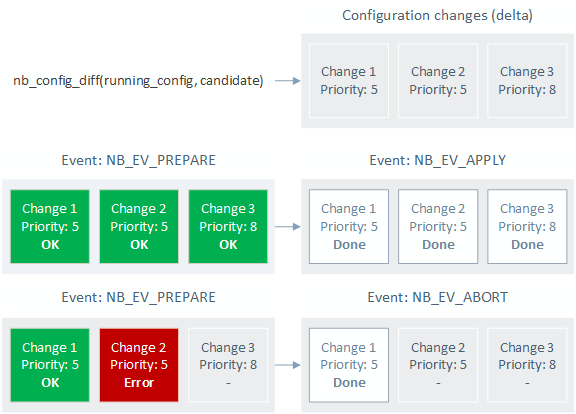Click the nb_config_diff(running_config, candidate) text

(138, 80)
